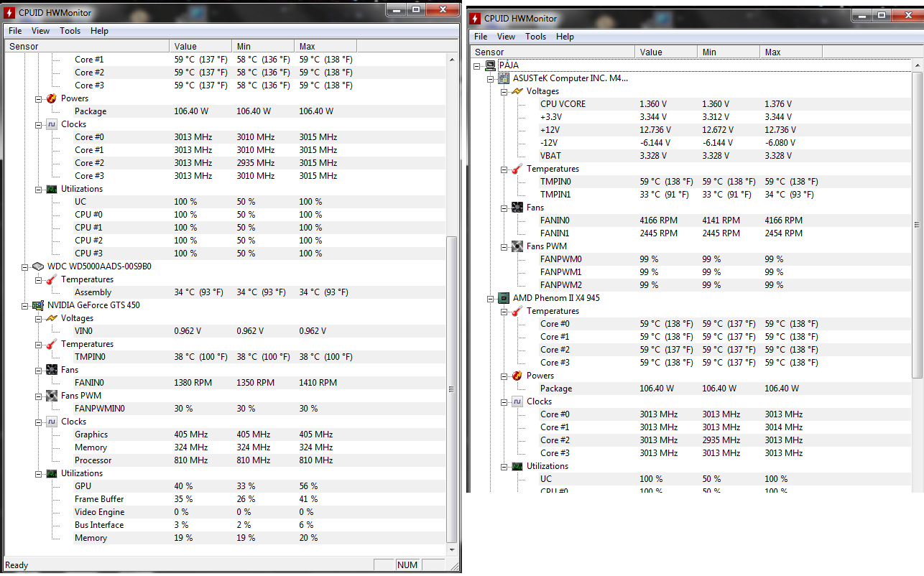This screenshot has width=924, height=576.
Task: Click the Clocks icon under NVIDIA GeForce
Action: click(52, 422)
